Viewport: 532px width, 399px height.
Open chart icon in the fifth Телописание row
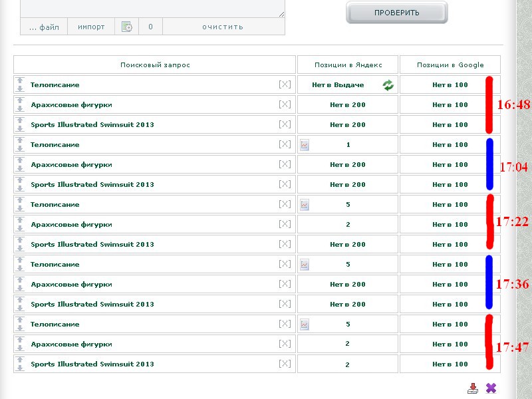pos(305,325)
